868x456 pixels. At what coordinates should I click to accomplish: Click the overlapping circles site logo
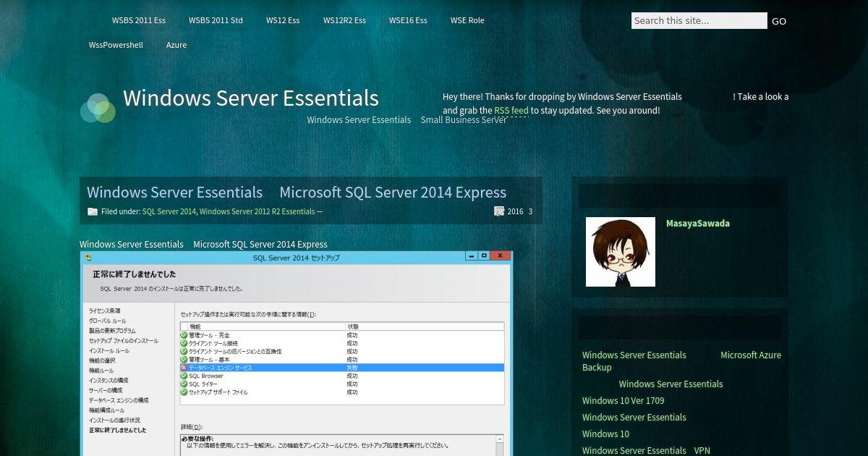point(98,108)
